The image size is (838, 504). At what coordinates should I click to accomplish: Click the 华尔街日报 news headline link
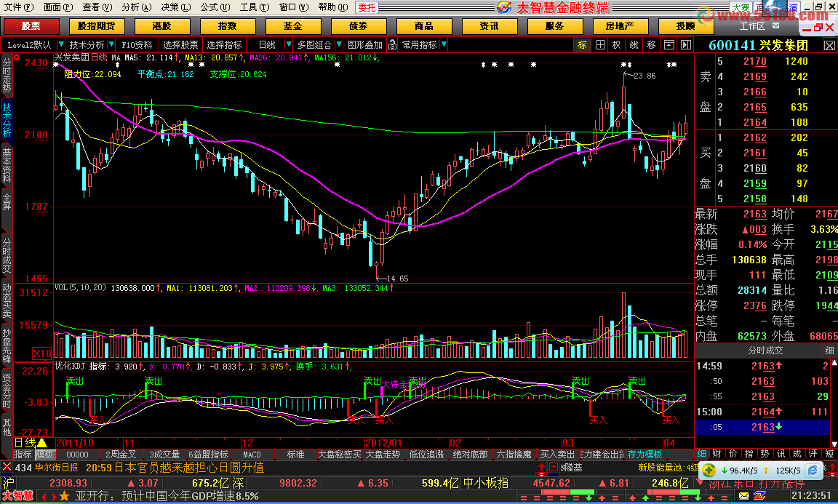[56, 467]
